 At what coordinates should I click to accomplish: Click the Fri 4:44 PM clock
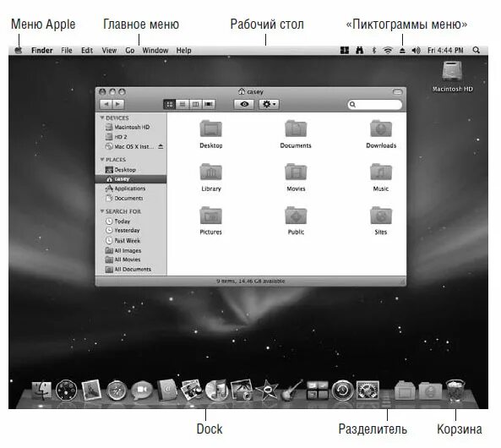[445, 51]
